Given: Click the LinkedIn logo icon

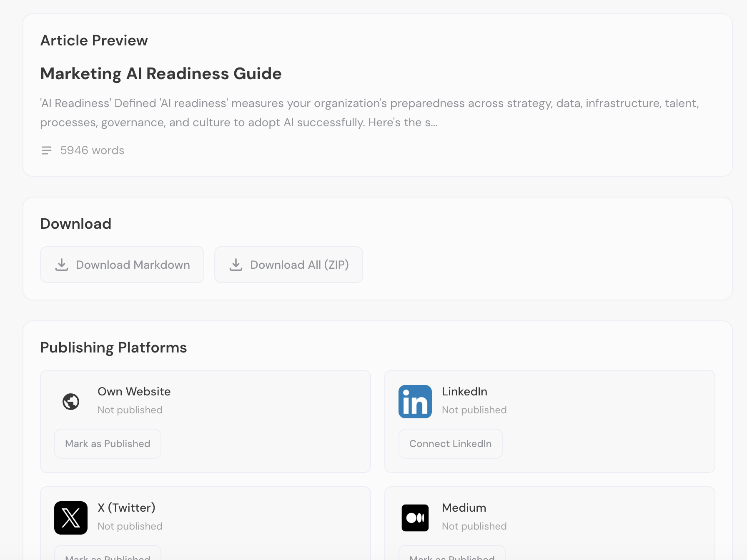Looking at the screenshot, I should click(415, 401).
